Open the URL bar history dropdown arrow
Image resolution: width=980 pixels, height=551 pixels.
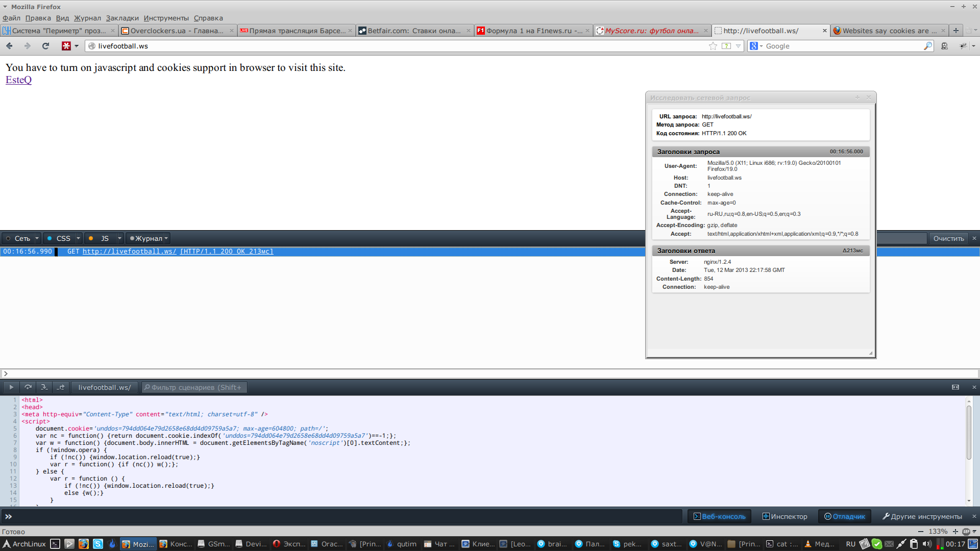738,46
